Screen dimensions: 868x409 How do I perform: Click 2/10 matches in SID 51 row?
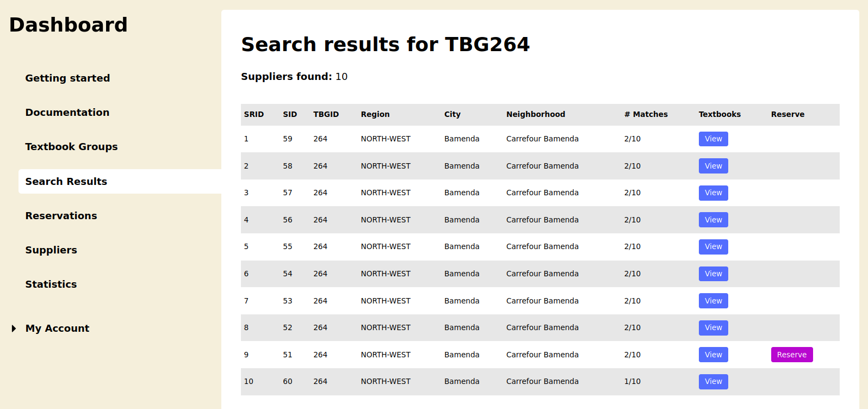pyautogui.click(x=632, y=355)
